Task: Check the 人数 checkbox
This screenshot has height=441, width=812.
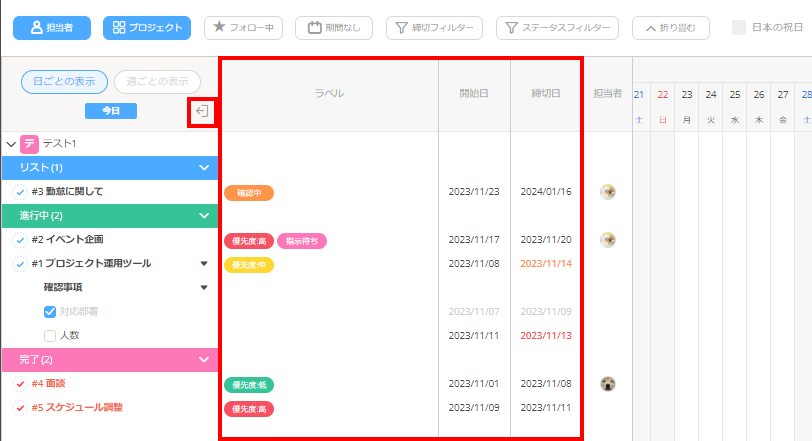Action: point(50,336)
